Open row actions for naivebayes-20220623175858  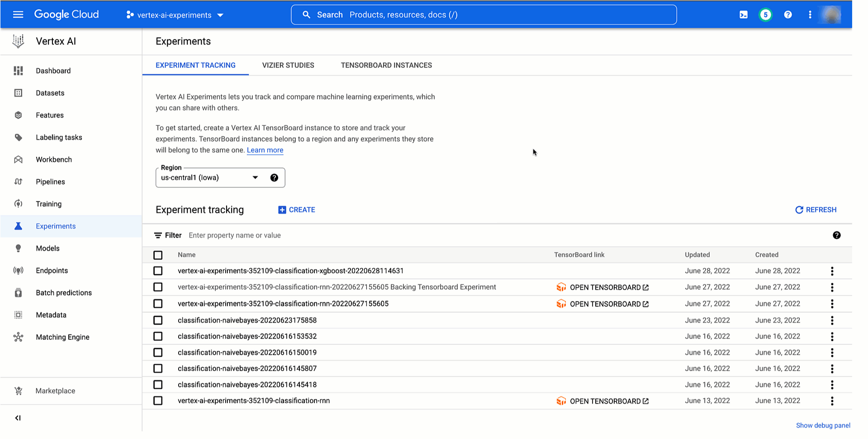832,320
